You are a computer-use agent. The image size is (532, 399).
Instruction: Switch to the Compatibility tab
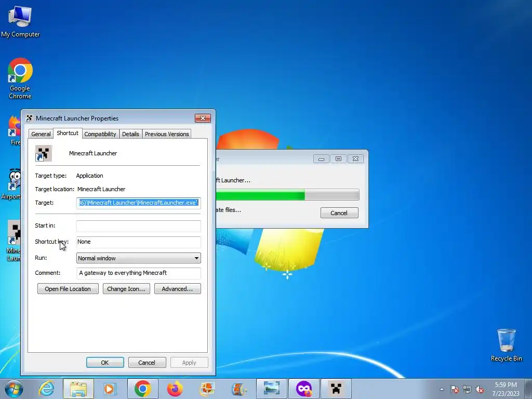(100, 134)
